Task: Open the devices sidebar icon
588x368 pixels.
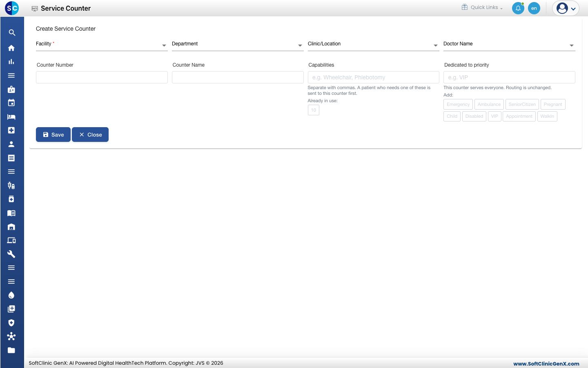Action: pos(11,240)
